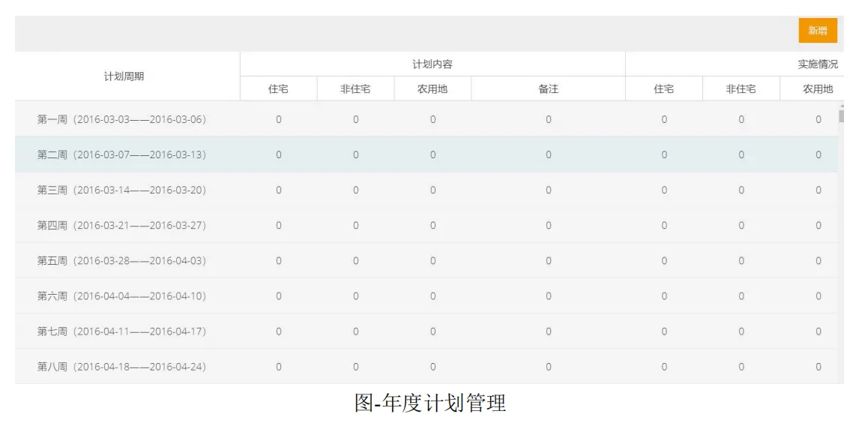Image resolution: width=868 pixels, height=438 pixels.
Task: Click the 备注 column header
Action: (548, 88)
